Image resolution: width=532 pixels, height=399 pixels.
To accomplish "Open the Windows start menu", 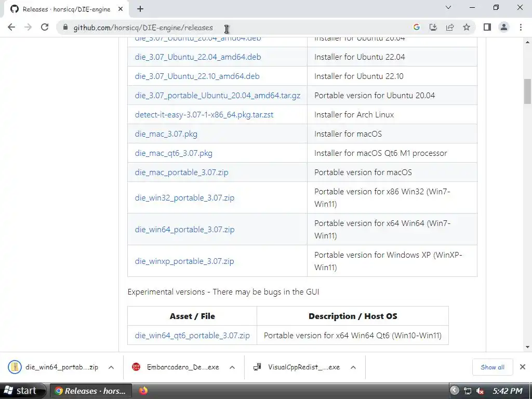I will coord(22,391).
